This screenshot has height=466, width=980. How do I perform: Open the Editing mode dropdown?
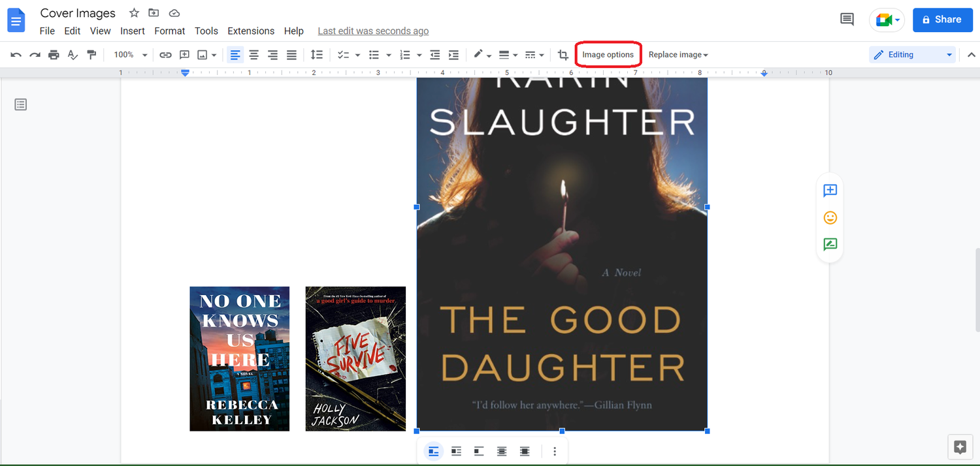[912, 54]
